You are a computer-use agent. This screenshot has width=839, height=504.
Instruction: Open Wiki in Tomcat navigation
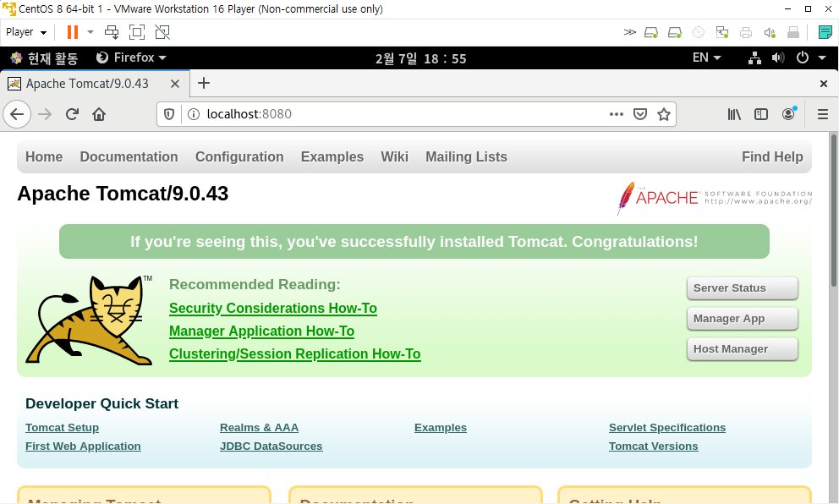(394, 156)
